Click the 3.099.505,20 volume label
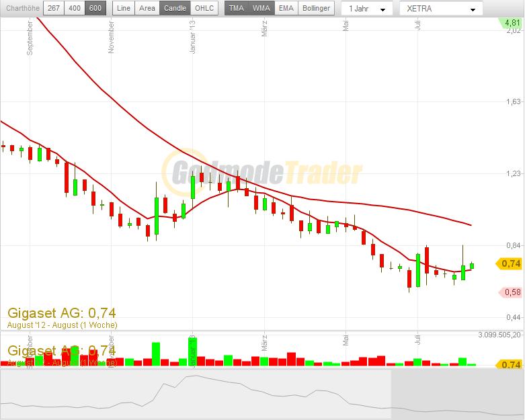Screen dimensions: 525x420 499,335
